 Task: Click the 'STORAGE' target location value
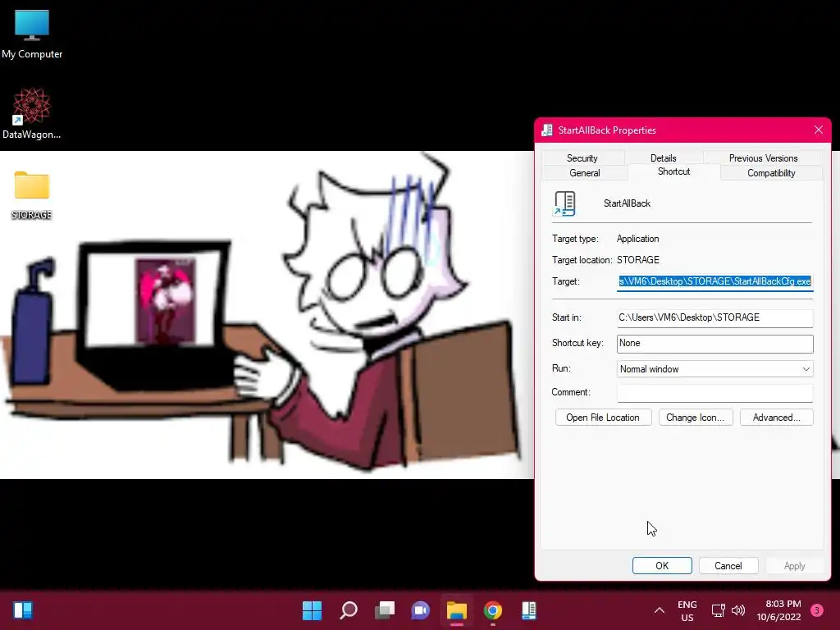pos(638,260)
